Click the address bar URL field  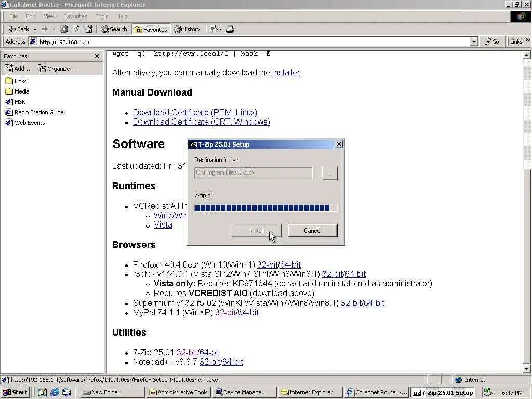tap(249, 42)
